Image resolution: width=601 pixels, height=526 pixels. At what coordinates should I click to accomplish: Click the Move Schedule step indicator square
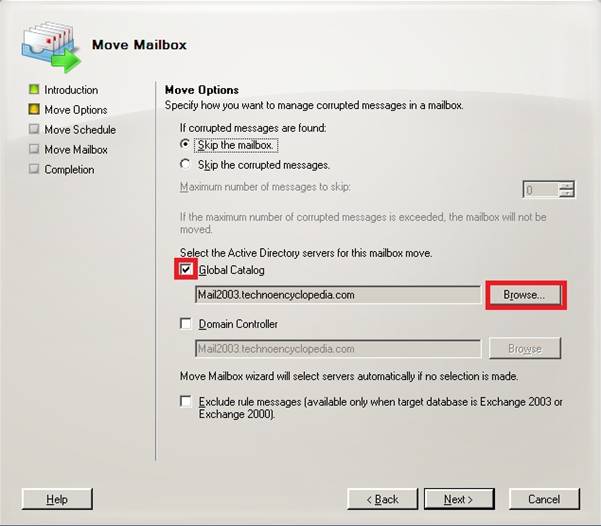[x=34, y=129]
